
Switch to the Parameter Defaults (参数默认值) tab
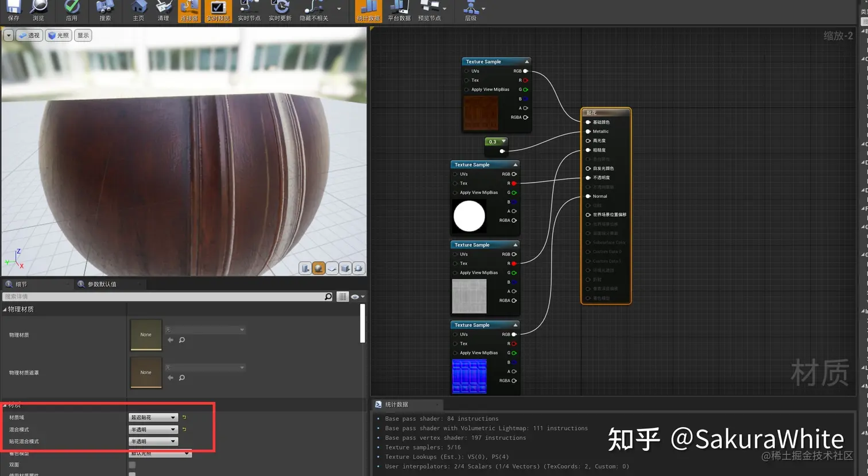click(x=102, y=284)
